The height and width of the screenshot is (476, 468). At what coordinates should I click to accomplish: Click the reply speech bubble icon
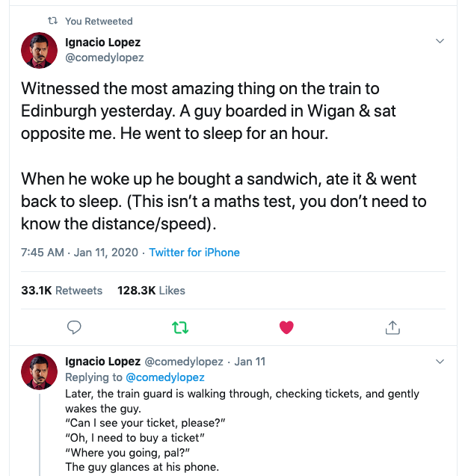pos(74,327)
